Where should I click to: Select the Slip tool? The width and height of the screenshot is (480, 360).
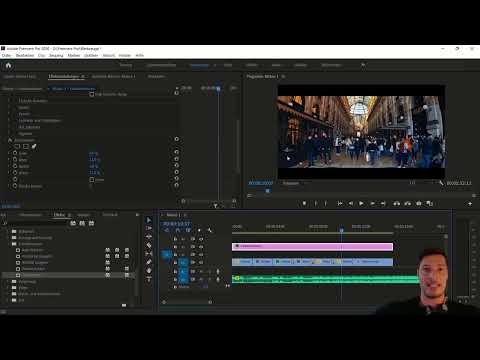(149, 254)
